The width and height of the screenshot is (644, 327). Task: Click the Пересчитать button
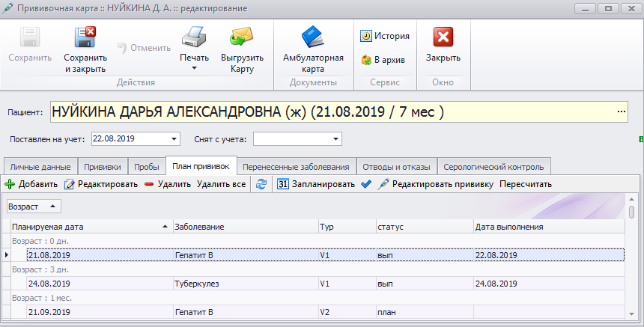[525, 184]
